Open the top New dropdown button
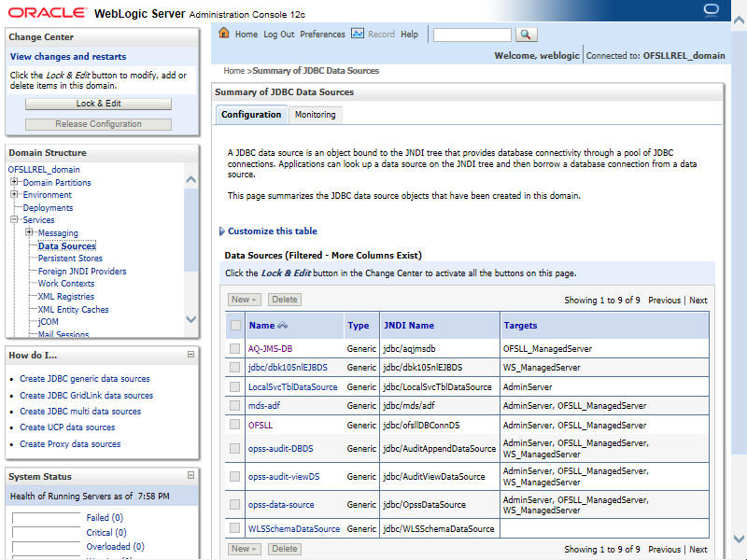The height and width of the screenshot is (560, 747). (244, 300)
